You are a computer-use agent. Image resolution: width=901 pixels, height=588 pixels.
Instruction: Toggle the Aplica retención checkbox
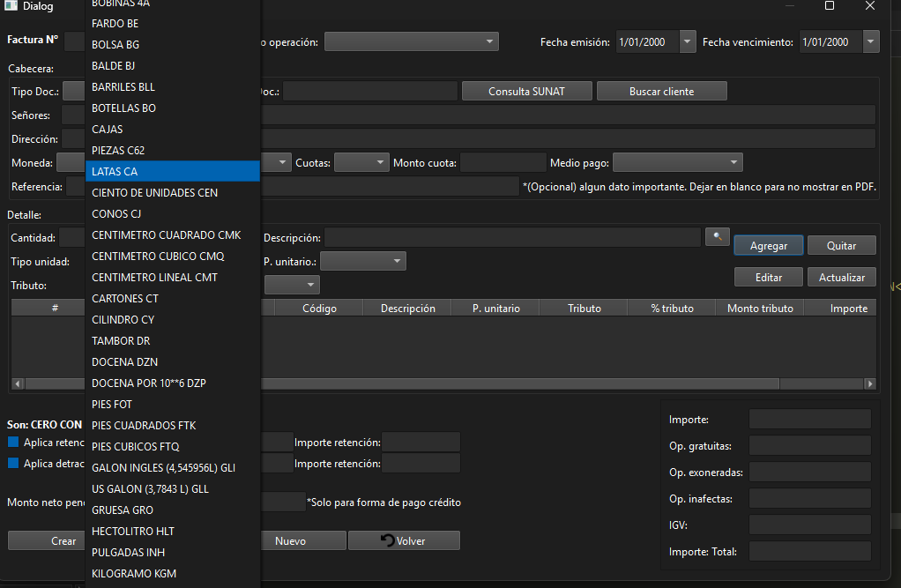pos(13,442)
